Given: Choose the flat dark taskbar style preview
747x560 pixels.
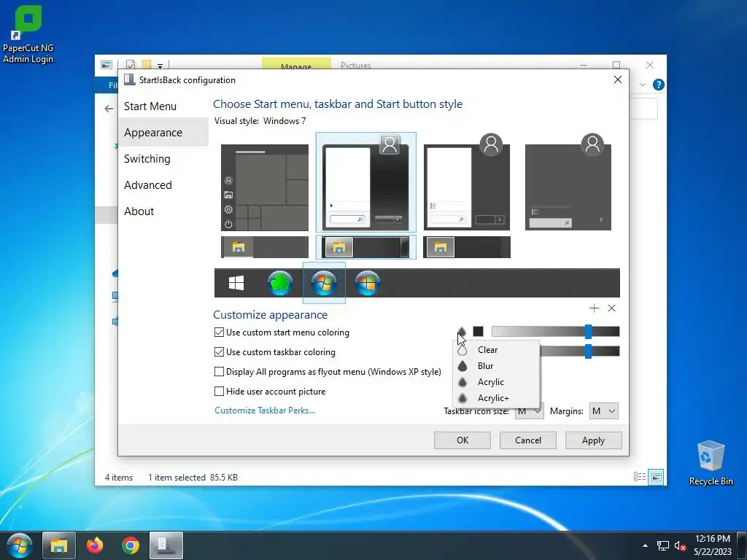Looking at the screenshot, I should pos(467,247).
